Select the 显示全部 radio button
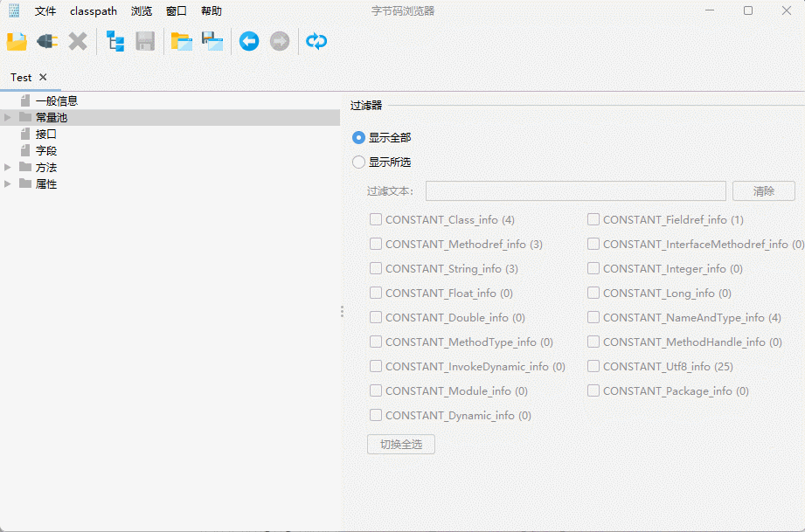This screenshot has width=805, height=532. point(358,137)
